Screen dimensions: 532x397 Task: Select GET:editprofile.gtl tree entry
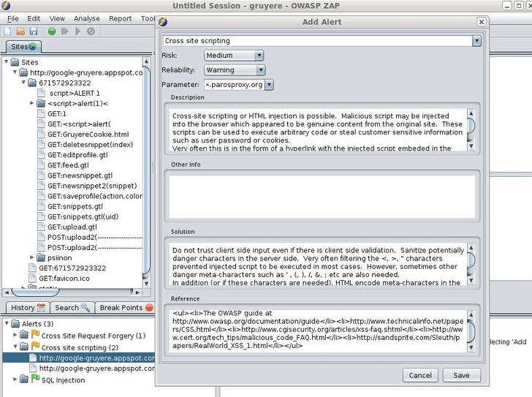(77, 155)
